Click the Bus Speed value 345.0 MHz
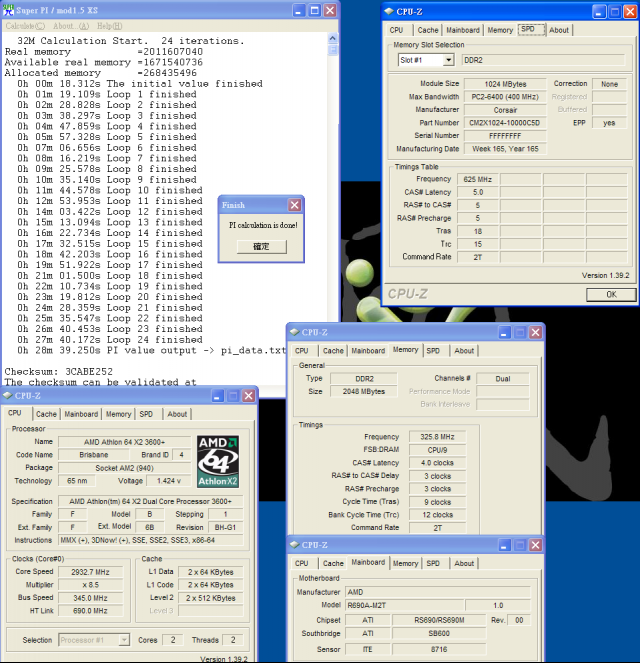The width and height of the screenshot is (640, 663). pos(90,598)
